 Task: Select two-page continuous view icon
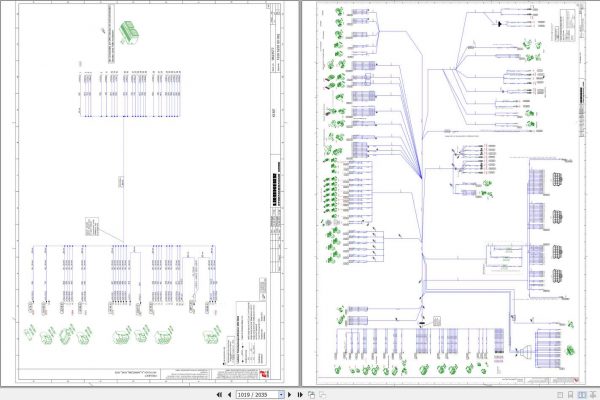click(593, 395)
